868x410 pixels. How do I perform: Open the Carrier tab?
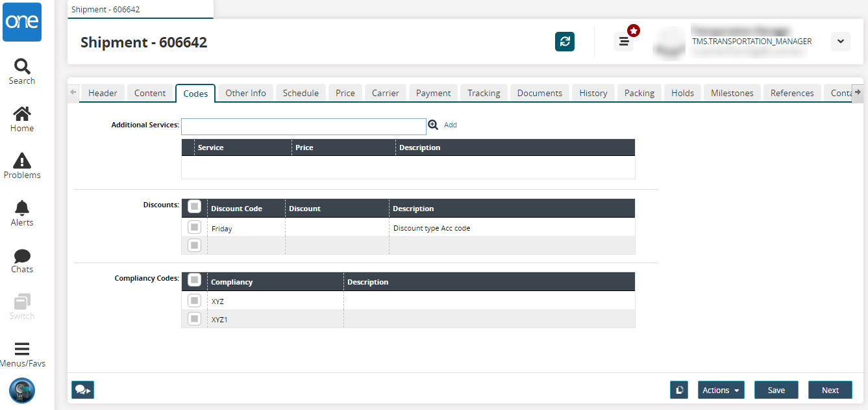386,93
